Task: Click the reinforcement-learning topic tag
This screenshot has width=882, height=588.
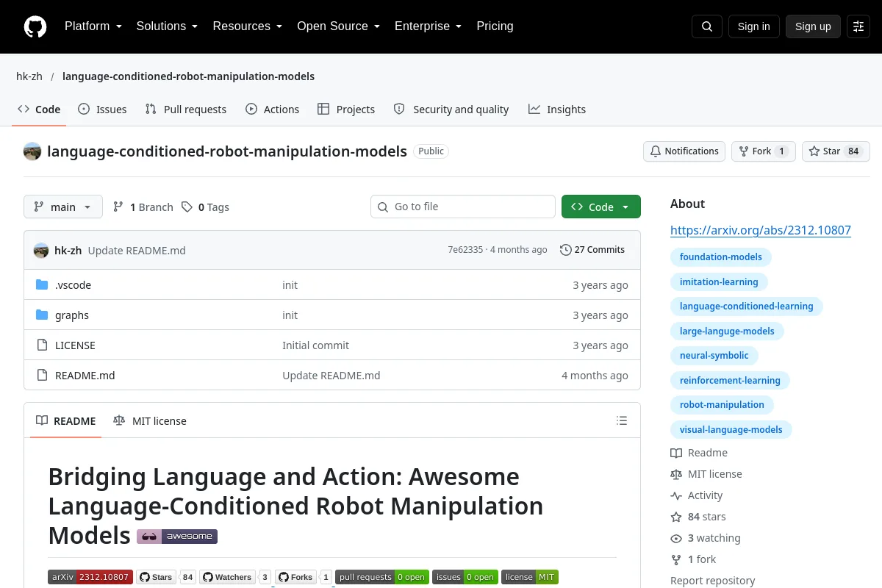Action: (x=730, y=381)
